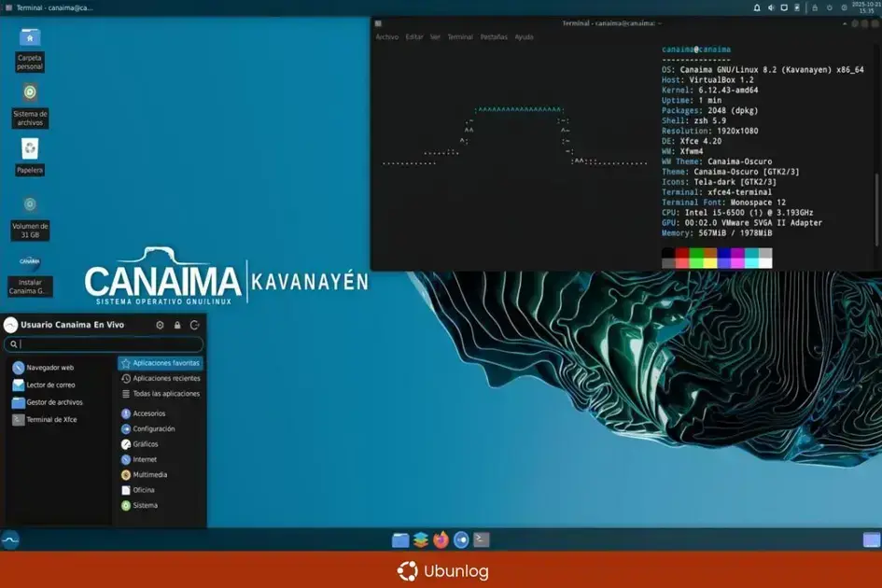Open the Archivo menu in the terminal

(x=387, y=37)
